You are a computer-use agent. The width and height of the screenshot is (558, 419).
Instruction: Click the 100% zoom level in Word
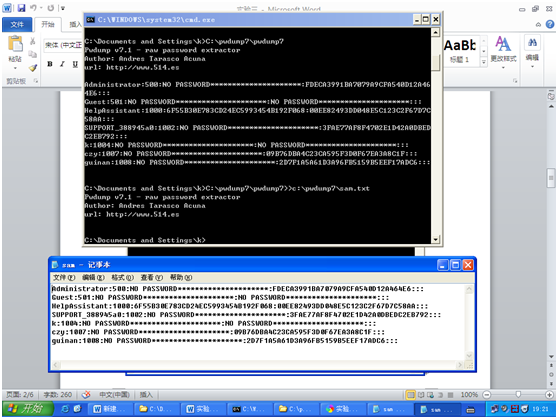469,394
